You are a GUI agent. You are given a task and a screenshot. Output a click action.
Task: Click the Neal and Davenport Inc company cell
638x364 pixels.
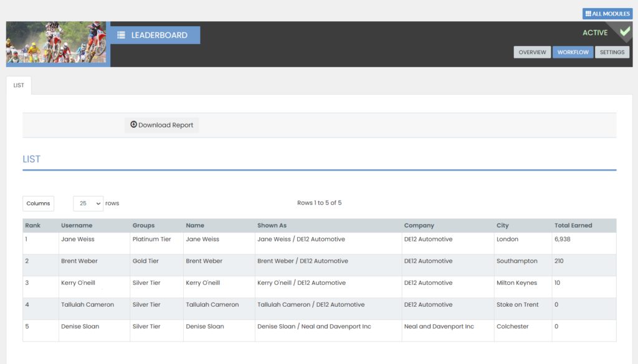pyautogui.click(x=439, y=326)
